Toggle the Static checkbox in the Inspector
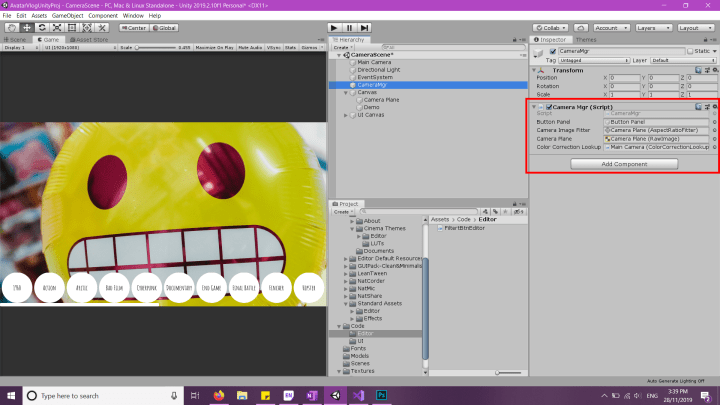Viewport: 720px width, 405px height. pos(689,50)
